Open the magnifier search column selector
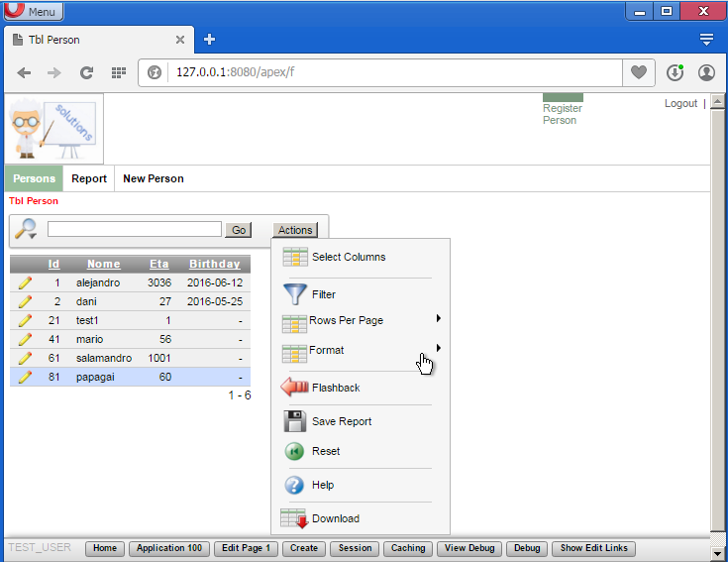The image size is (728, 562). (x=26, y=229)
